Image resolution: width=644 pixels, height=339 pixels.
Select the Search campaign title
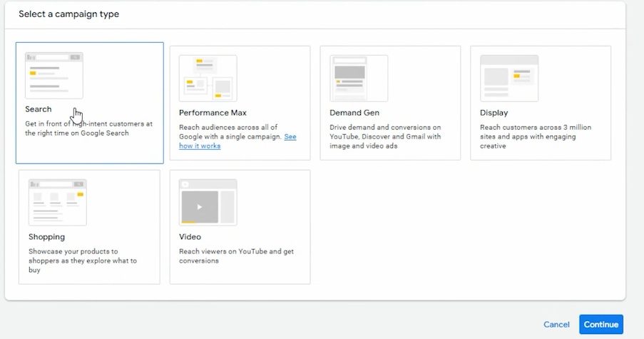(x=39, y=109)
